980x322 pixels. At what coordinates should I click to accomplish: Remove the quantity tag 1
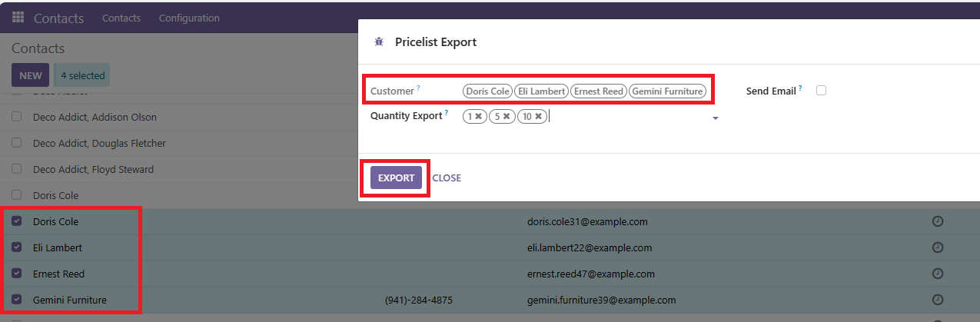pos(478,117)
